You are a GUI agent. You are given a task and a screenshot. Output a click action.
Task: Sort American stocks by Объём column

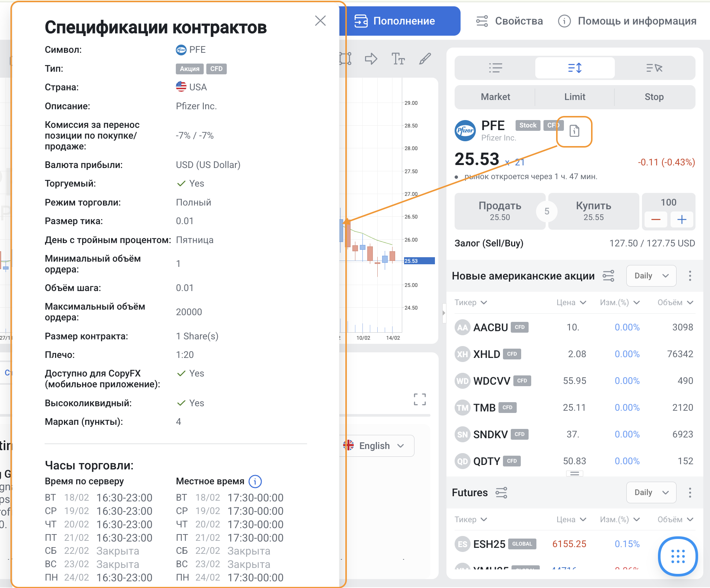coord(675,303)
